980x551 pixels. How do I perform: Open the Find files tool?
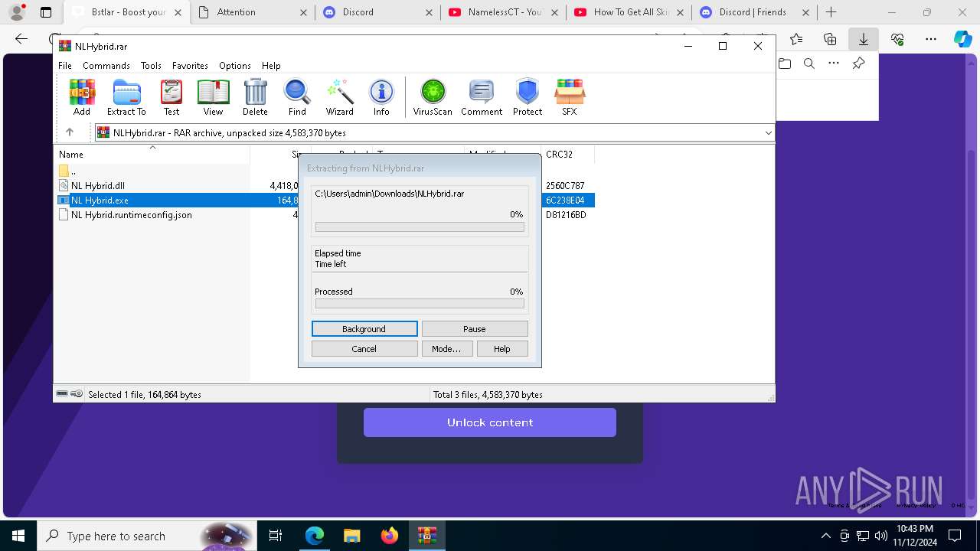297,98
